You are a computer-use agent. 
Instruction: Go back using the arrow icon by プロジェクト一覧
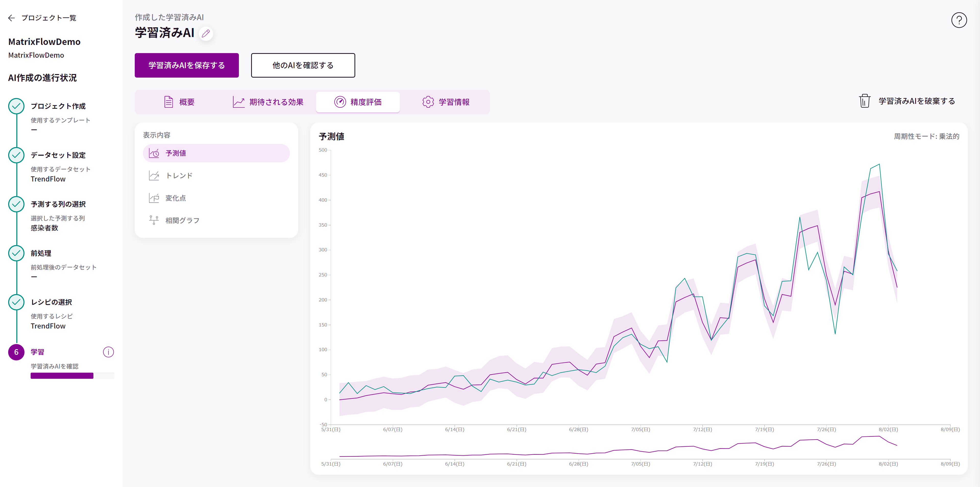click(11, 18)
